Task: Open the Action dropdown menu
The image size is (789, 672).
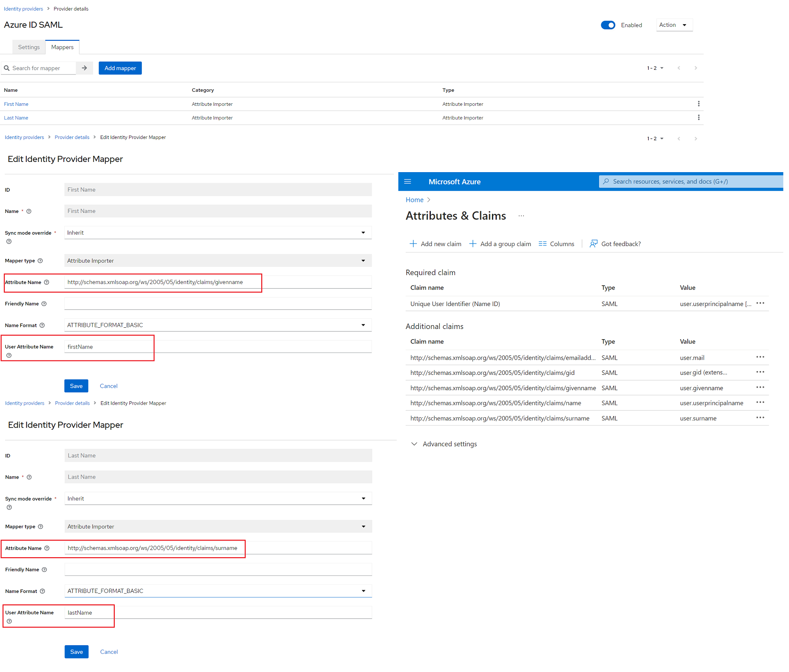Action: coord(674,25)
